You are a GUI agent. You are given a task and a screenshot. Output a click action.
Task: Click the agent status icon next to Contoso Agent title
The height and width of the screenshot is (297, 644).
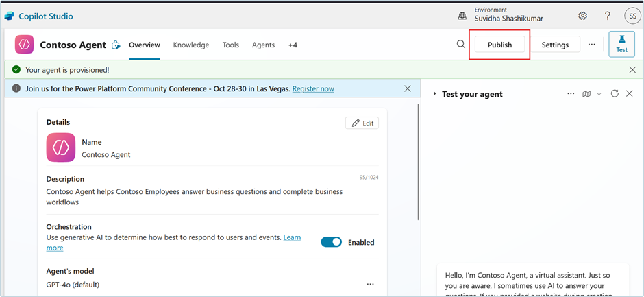pyautogui.click(x=116, y=45)
